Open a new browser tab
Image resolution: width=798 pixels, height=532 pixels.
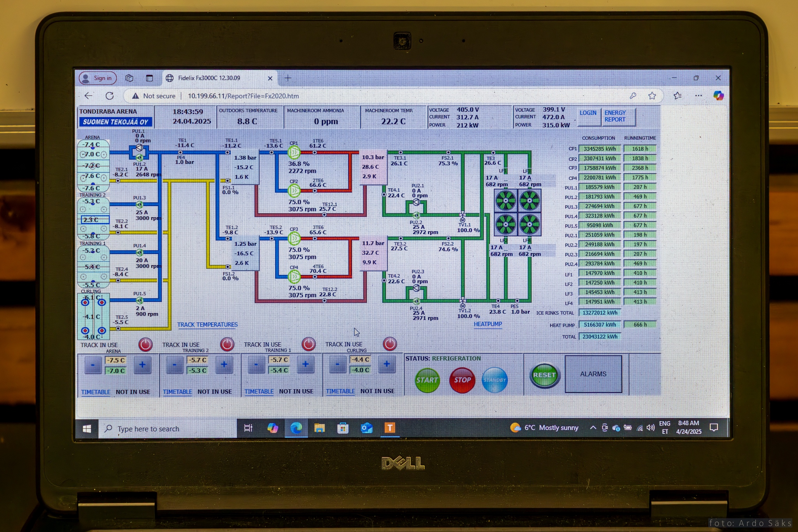tap(288, 78)
